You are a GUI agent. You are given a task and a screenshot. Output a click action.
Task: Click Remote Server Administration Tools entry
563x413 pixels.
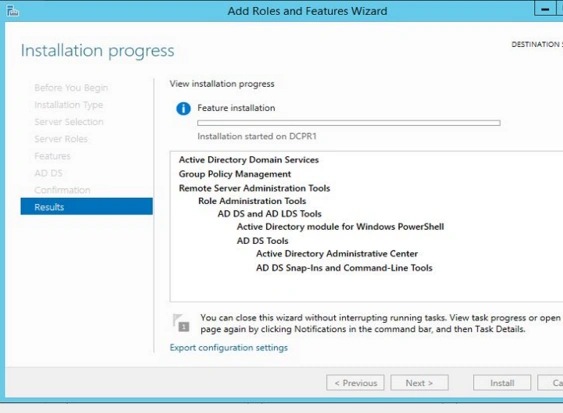point(255,188)
